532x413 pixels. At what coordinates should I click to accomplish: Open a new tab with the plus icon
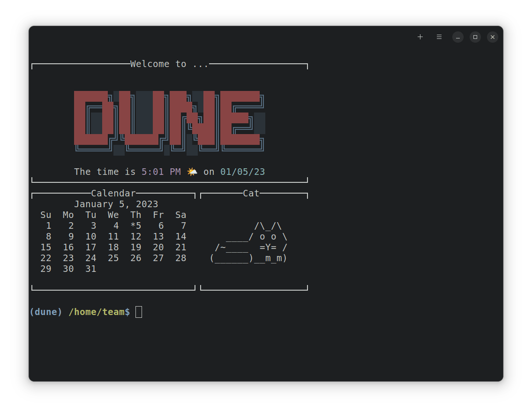(420, 37)
